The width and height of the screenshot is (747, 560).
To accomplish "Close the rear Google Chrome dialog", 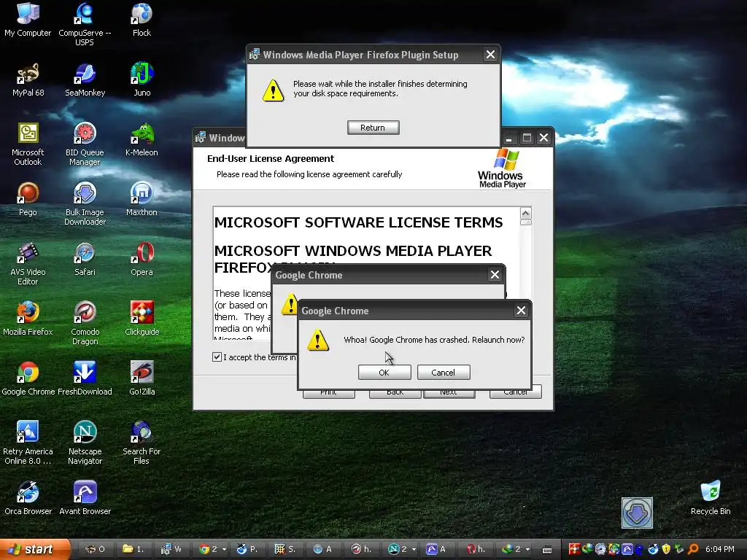I will [x=495, y=275].
